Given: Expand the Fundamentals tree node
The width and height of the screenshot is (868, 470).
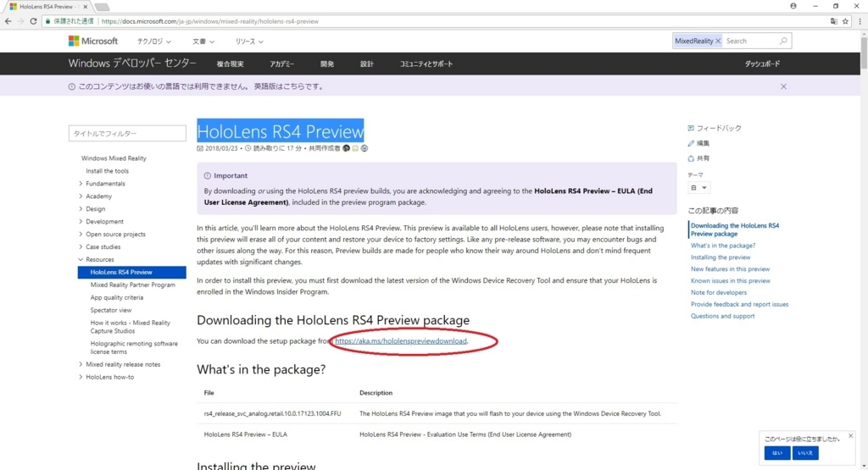Looking at the screenshot, I should (81, 184).
